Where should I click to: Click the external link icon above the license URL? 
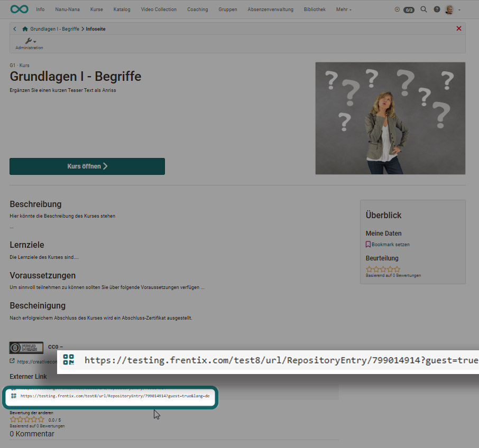(x=12, y=361)
